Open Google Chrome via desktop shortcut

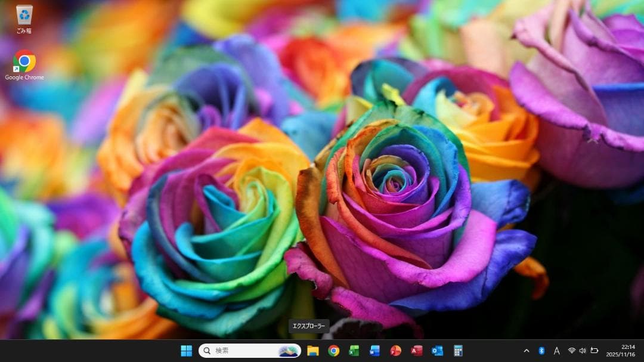(24, 61)
